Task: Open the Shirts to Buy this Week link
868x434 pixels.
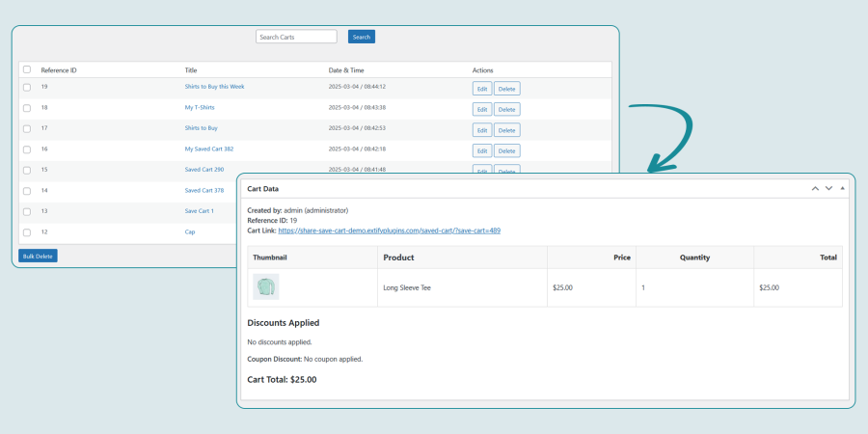Action: pos(214,87)
